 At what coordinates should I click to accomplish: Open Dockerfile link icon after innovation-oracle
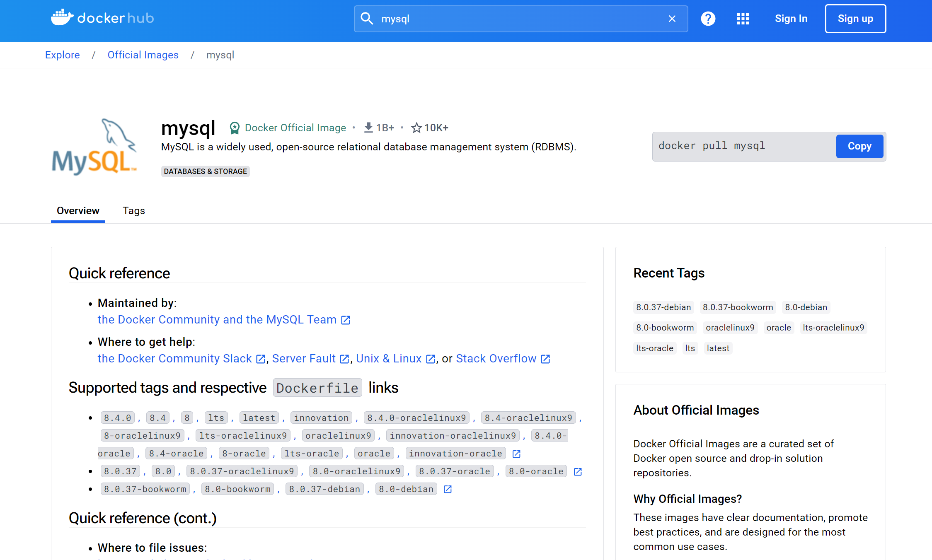[x=516, y=454]
